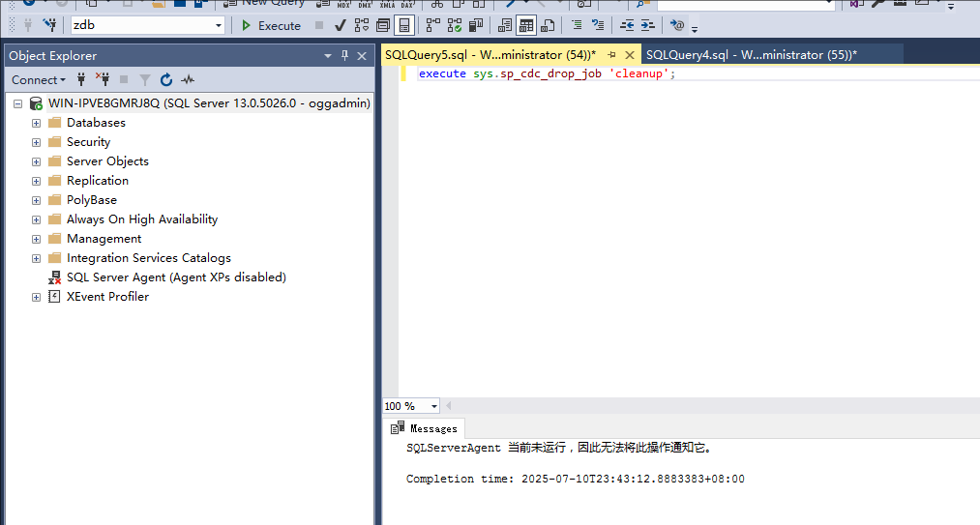Close the Object Explorer panel
Screen dimensions: 980x525
coord(361,56)
